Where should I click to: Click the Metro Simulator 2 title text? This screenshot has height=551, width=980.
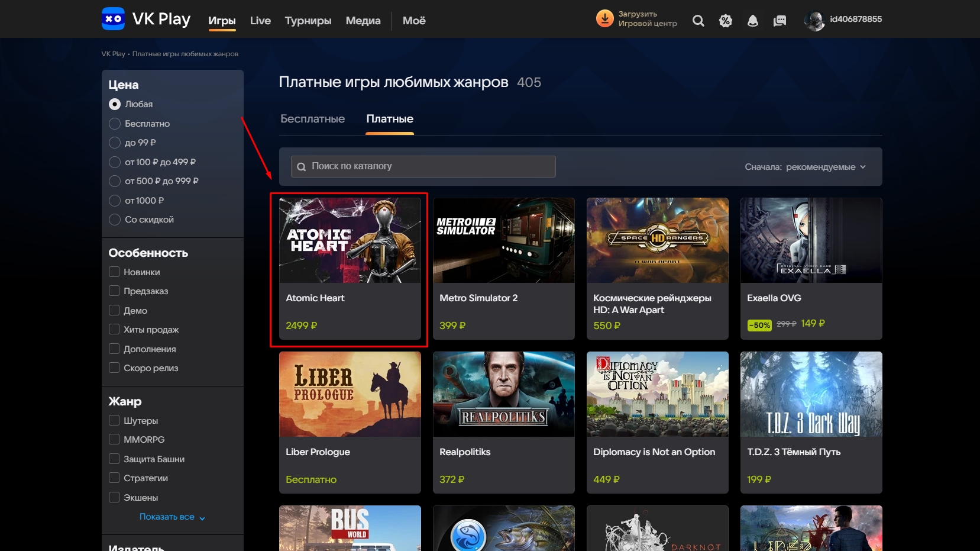(478, 298)
